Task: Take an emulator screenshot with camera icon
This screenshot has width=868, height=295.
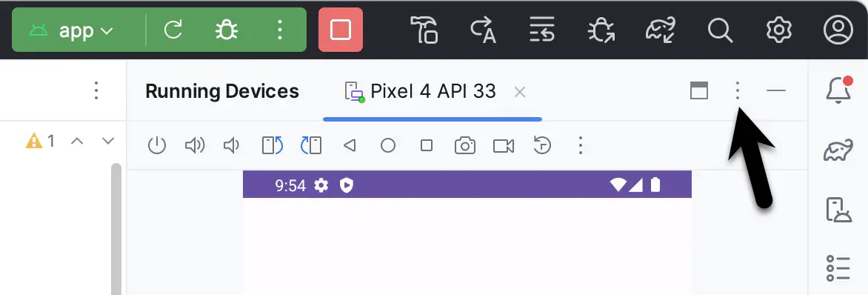Action: point(465,146)
